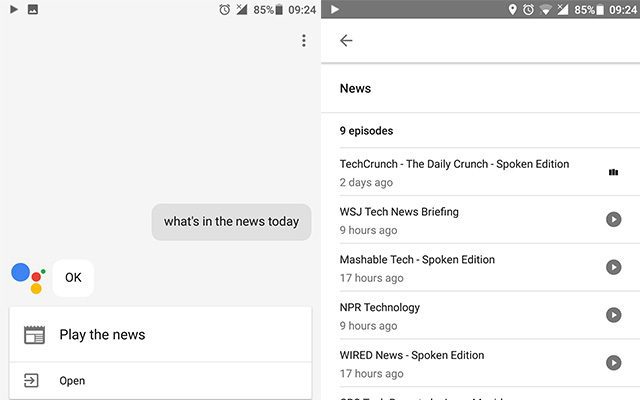Select TechCrunch - The Daily Crunch episode title
The image size is (640, 400).
(x=454, y=164)
